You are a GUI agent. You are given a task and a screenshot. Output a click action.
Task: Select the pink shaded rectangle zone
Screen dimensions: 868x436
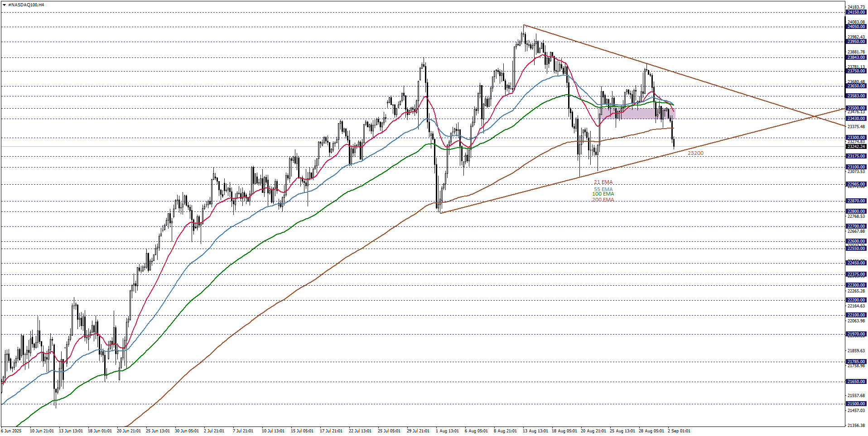click(637, 113)
